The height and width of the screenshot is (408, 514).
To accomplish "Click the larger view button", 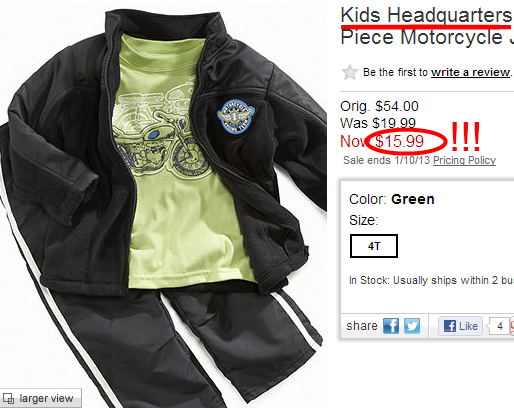I will [x=41, y=398].
